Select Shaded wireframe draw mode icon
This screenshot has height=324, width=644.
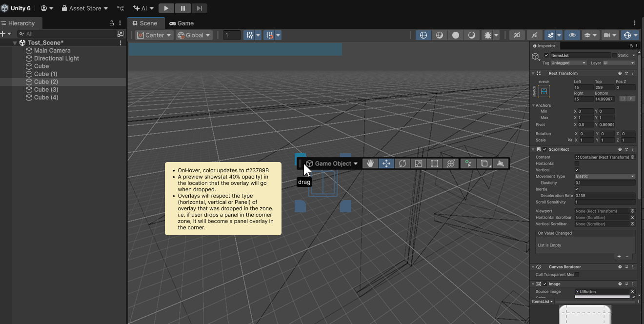pyautogui.click(x=423, y=35)
